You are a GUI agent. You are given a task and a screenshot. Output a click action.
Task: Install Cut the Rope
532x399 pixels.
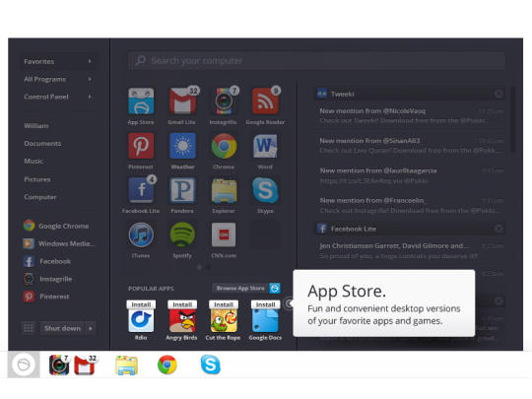coord(224,304)
